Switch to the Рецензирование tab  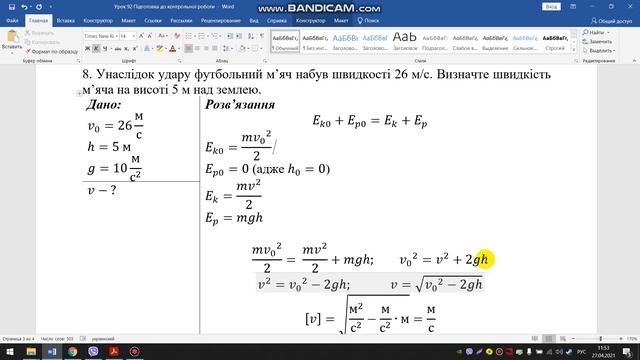[221, 20]
